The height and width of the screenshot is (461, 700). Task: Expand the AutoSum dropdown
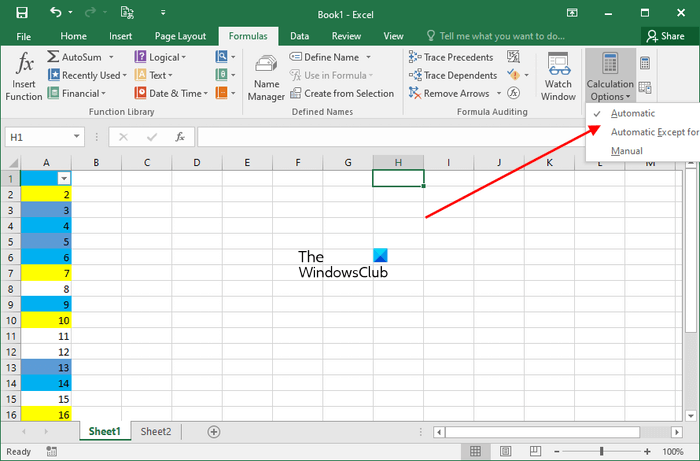coord(109,57)
